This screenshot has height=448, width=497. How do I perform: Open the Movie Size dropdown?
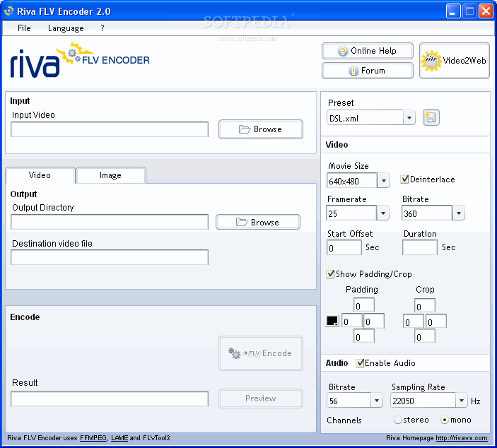click(x=383, y=181)
